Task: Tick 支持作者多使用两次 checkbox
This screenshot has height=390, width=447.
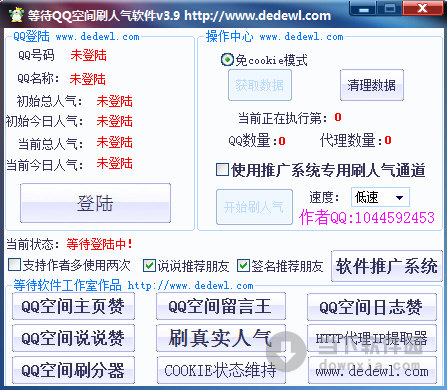Action: click(x=14, y=265)
